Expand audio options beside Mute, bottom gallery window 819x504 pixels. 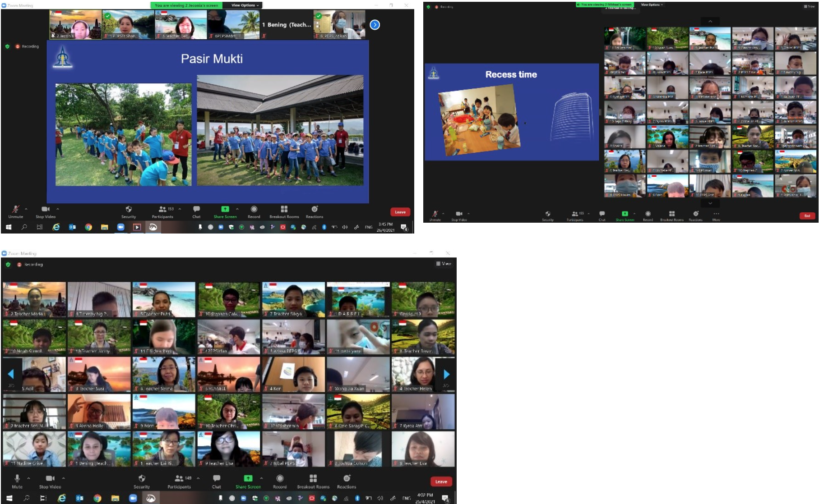tap(28, 478)
